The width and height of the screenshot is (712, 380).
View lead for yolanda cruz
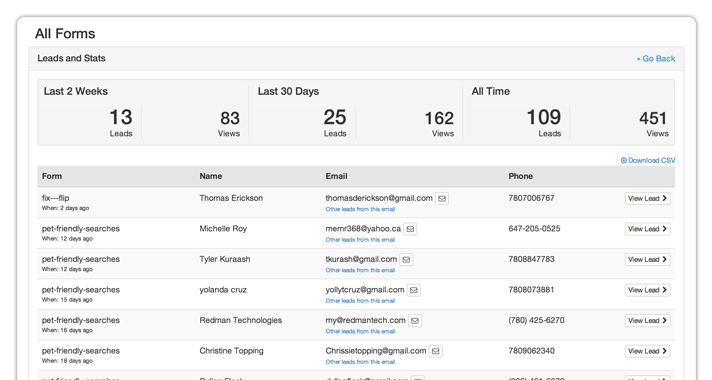pyautogui.click(x=647, y=290)
